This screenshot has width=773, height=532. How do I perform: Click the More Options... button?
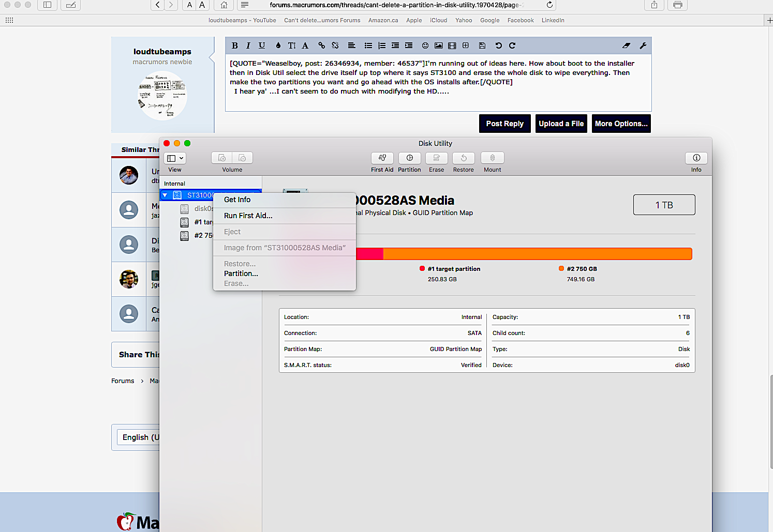[621, 124]
